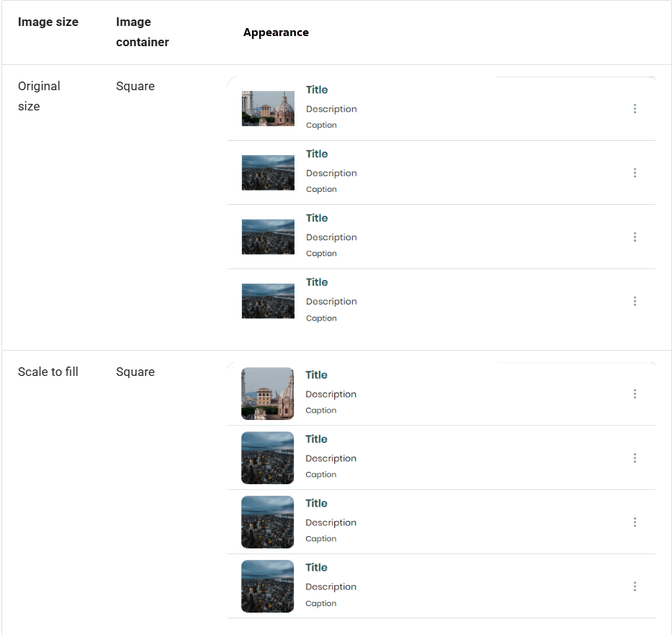Select the domed church thumbnail in Original size list

pos(268,108)
